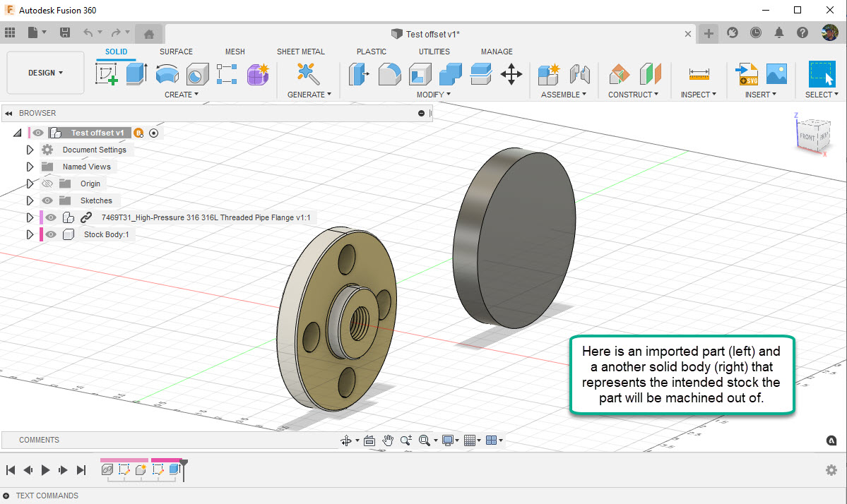Image resolution: width=847 pixels, height=504 pixels.
Task: Select the Create Sketch tool
Action: click(107, 73)
